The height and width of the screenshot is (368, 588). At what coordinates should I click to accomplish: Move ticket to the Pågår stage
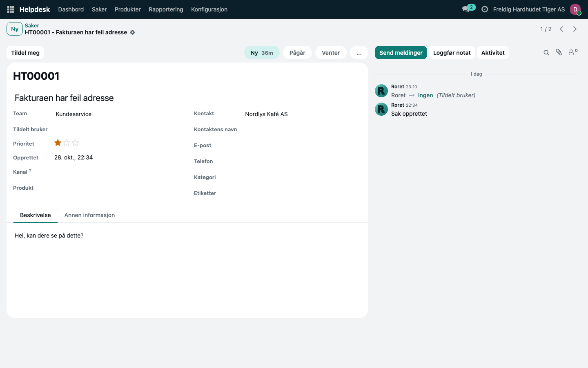(297, 53)
